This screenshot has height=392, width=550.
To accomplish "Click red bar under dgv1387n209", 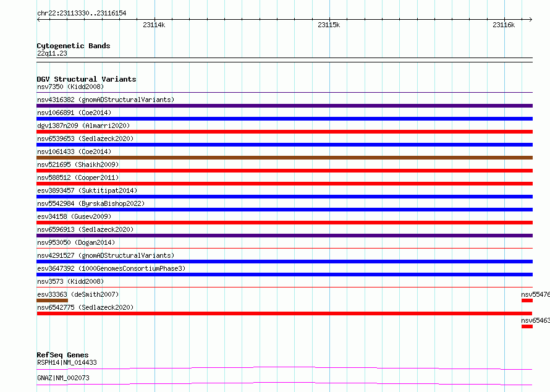I will point(284,132).
